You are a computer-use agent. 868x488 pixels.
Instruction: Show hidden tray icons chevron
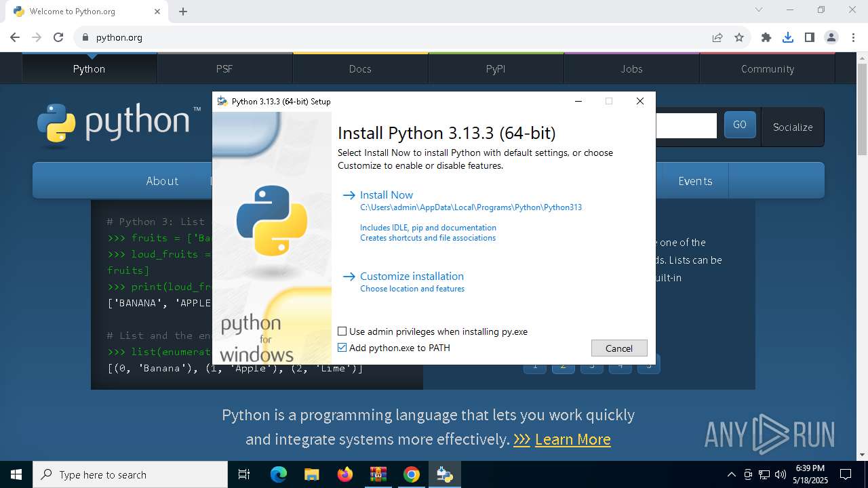pos(731,474)
